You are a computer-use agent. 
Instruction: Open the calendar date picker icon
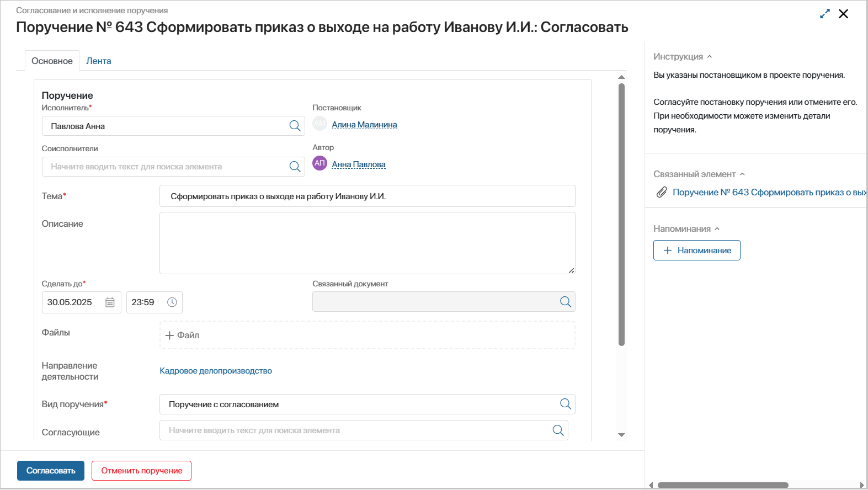pyautogui.click(x=110, y=302)
